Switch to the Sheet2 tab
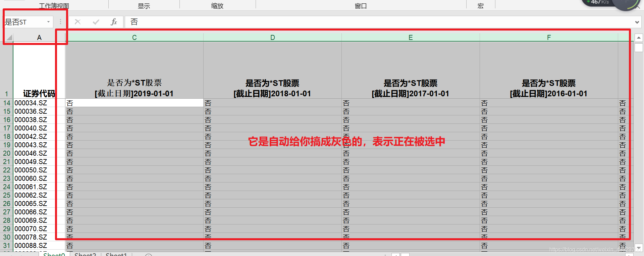Image resolution: width=644 pixels, height=256 pixels. point(85,254)
